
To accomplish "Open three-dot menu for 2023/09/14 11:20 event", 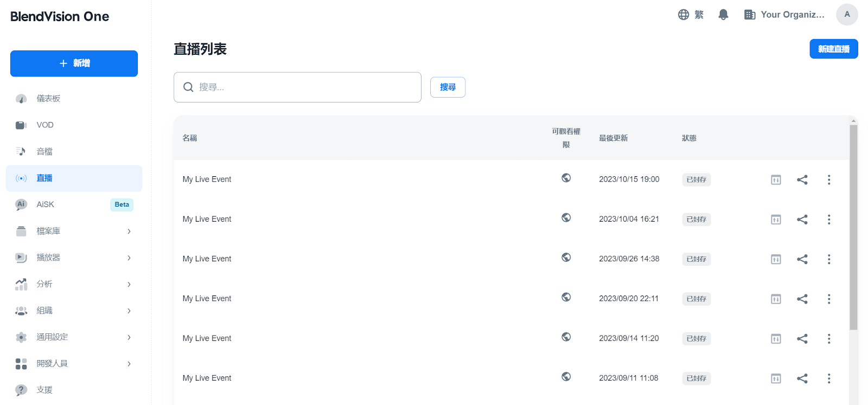I will [x=828, y=339].
